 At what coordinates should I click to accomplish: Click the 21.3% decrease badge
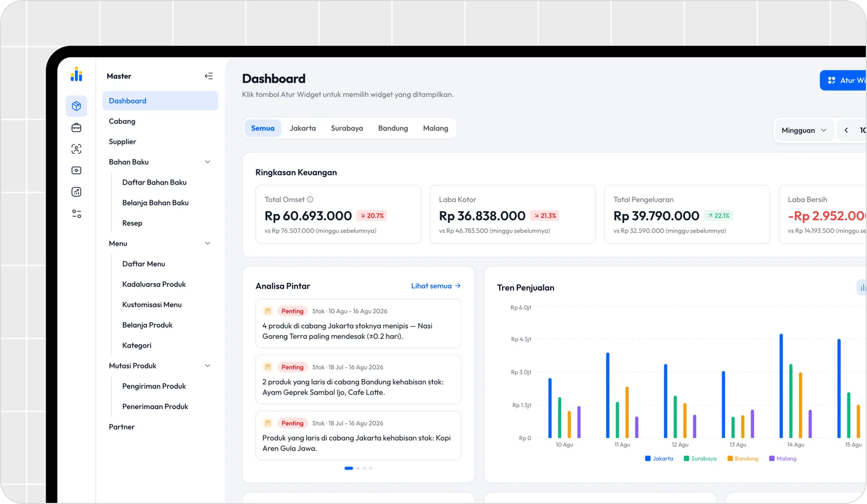coord(544,215)
